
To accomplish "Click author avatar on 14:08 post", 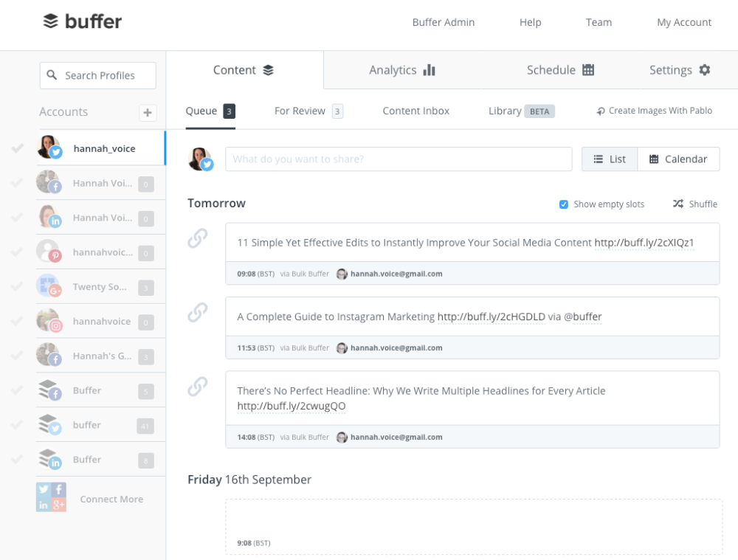I will (342, 438).
